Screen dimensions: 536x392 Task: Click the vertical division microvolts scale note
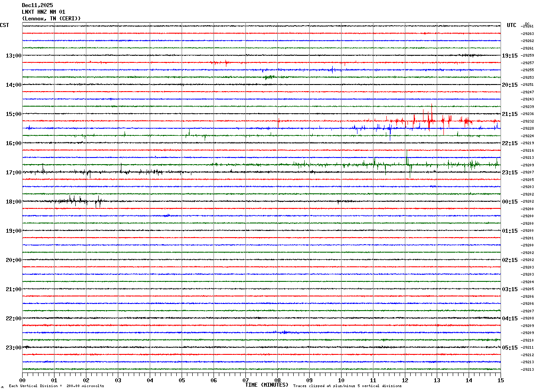(56, 386)
